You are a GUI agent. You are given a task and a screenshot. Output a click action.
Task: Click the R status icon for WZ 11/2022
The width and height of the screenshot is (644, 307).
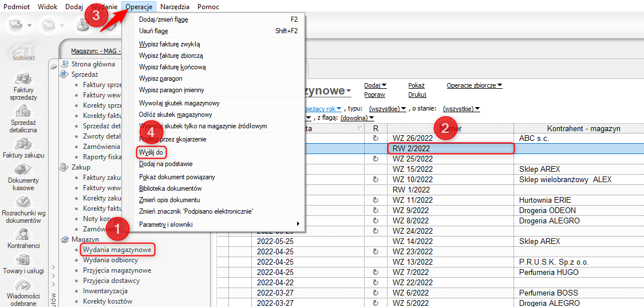point(375,200)
